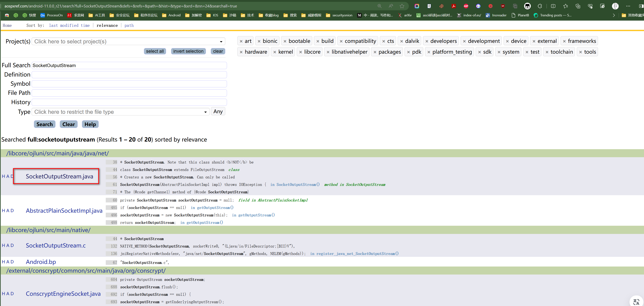Screen dimensions: 644x306
Task: Open the arXiv bookmark
Action: 405,15
